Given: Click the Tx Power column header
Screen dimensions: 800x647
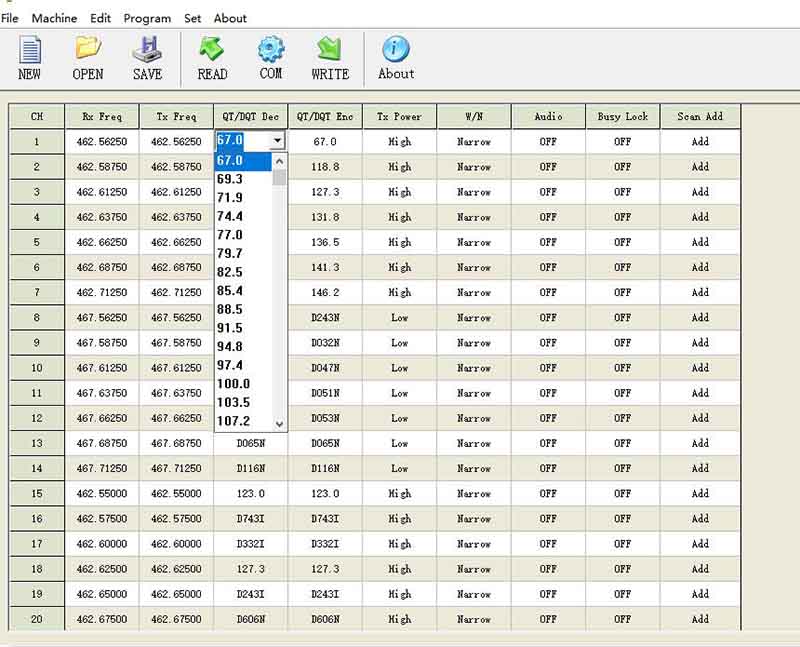Looking at the screenshot, I should pos(399,117).
